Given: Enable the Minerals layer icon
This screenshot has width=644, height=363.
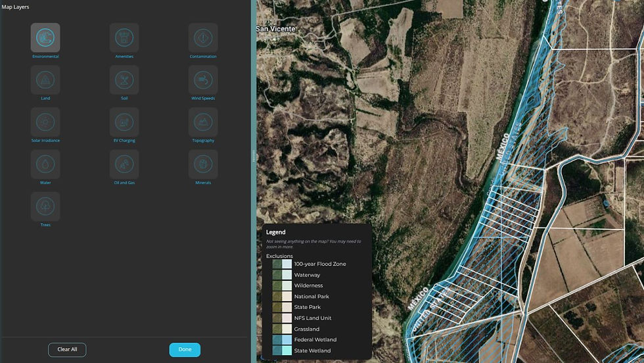Looking at the screenshot, I should coord(203,164).
